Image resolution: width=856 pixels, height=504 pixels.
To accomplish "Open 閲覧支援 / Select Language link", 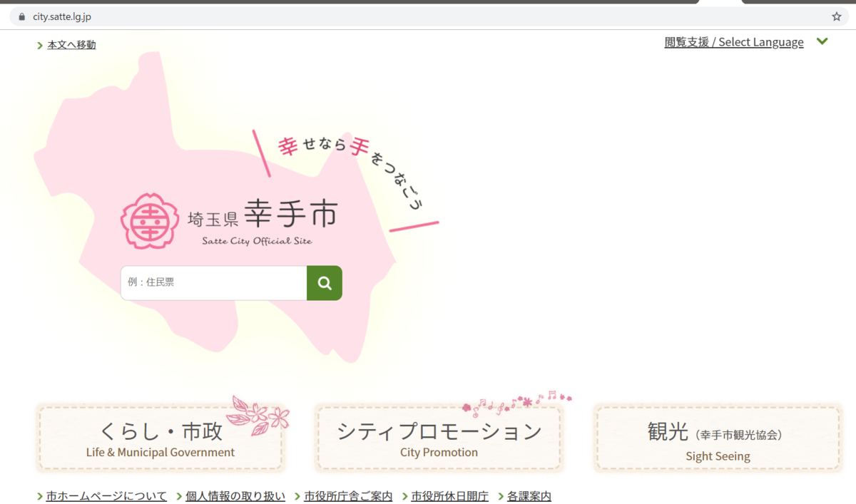I will 734,42.
